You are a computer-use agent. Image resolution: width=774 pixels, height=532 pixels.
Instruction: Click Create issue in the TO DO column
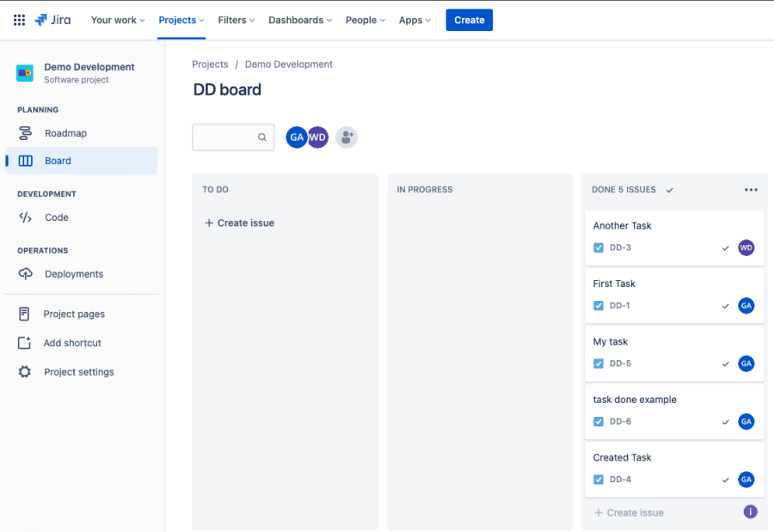(240, 222)
